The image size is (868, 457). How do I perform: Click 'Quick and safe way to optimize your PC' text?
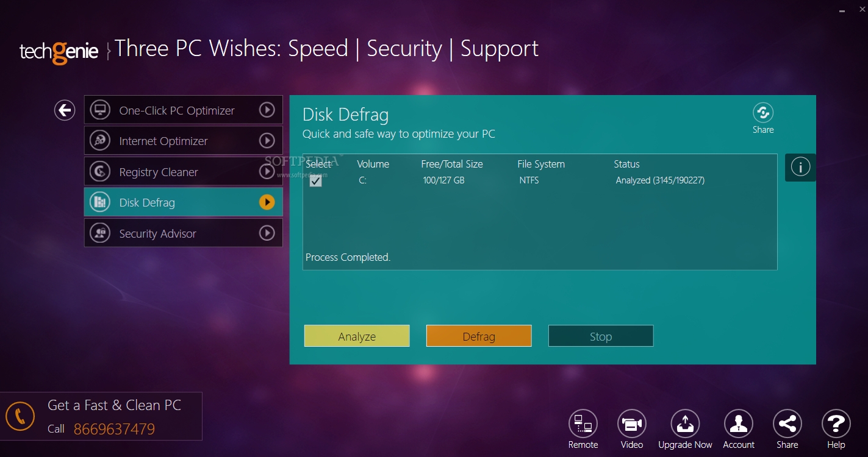point(399,134)
